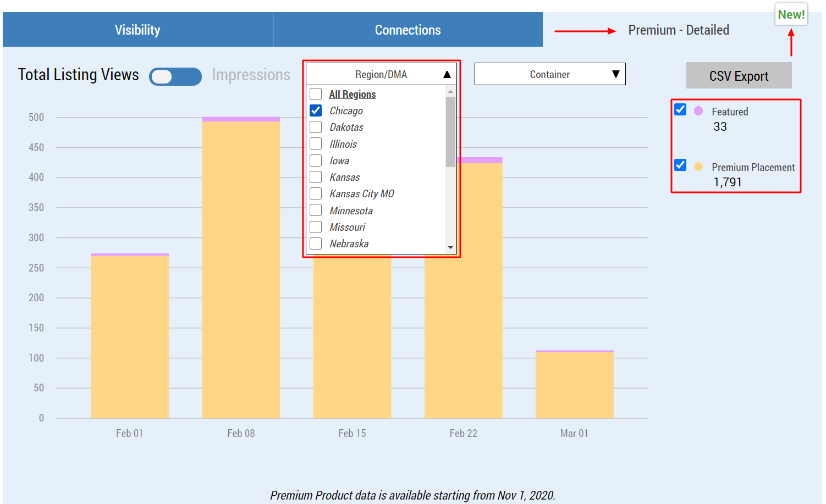Click the Mar 01 axis label
This screenshot has height=504, width=826.
coord(574,433)
